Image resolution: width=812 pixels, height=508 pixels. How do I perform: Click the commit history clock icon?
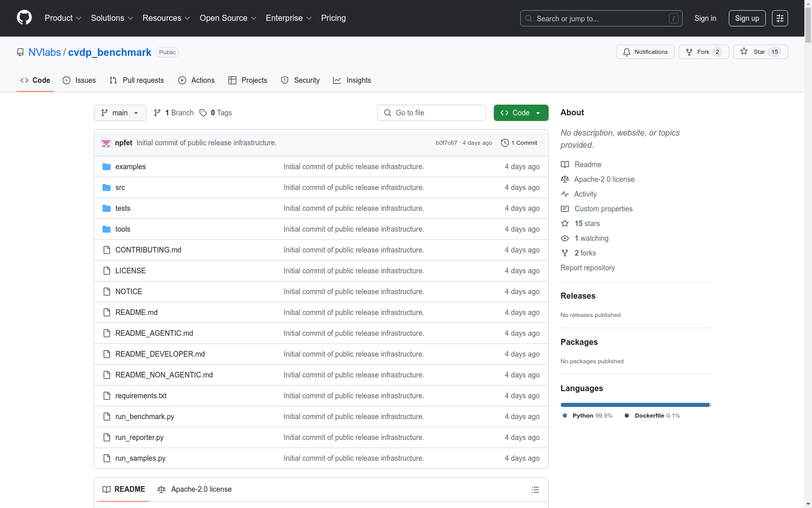coord(504,143)
